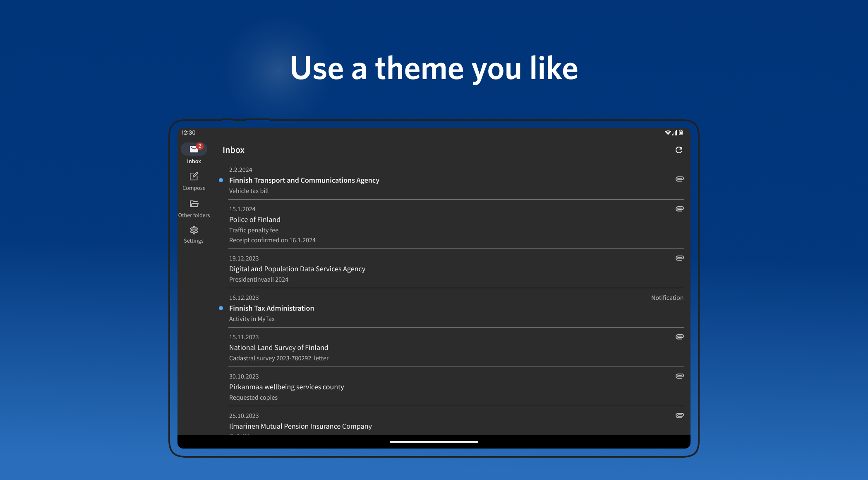Open the Other folders icon
The image size is (868, 480).
(x=194, y=204)
